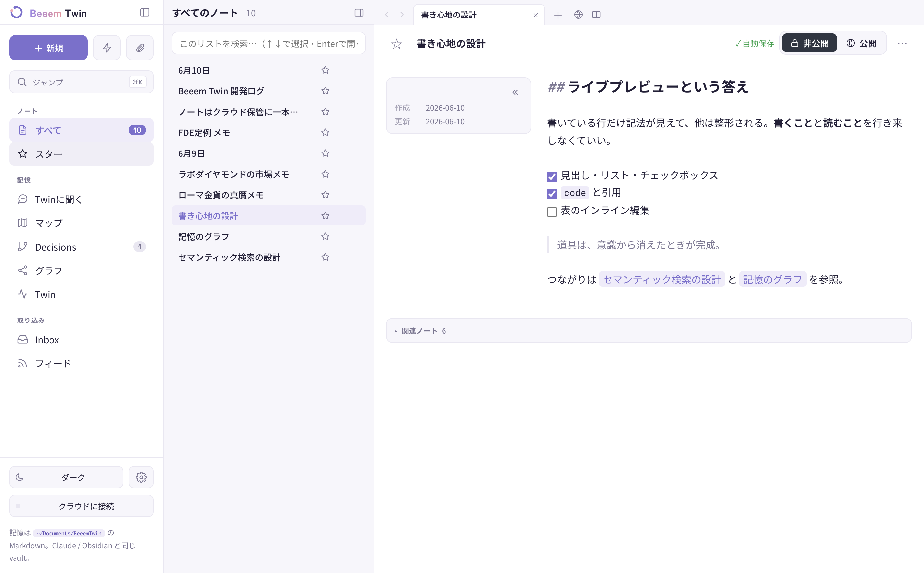Image resolution: width=924 pixels, height=573 pixels.
Task: Open Decisions in sidebar
Action: [x=82, y=247]
